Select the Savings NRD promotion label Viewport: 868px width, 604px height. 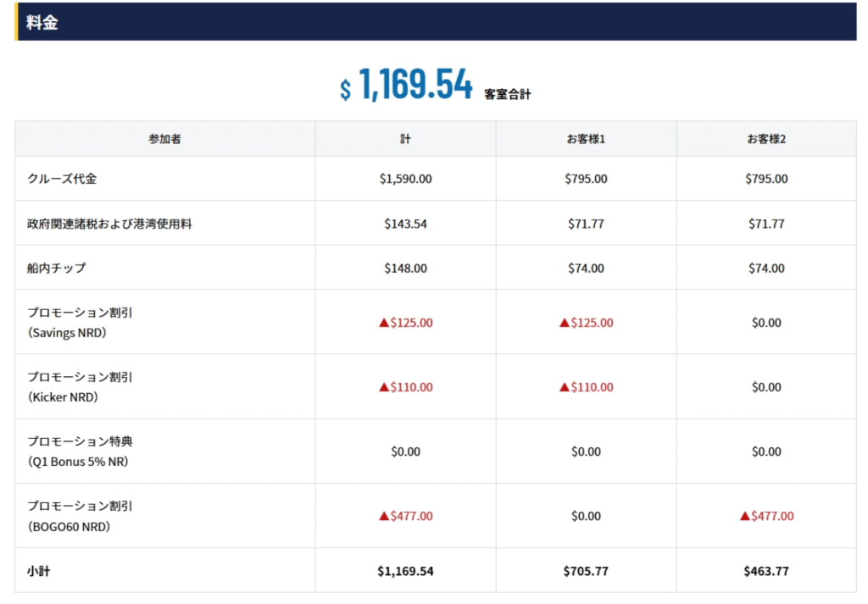(x=80, y=323)
